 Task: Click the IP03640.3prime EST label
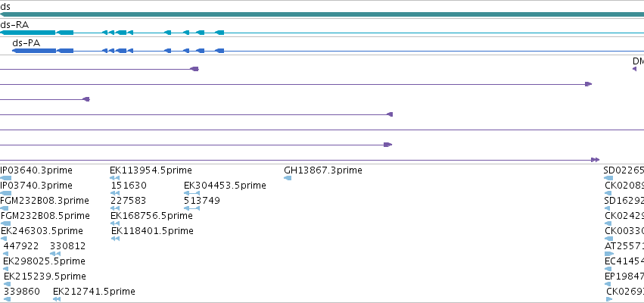36,170
